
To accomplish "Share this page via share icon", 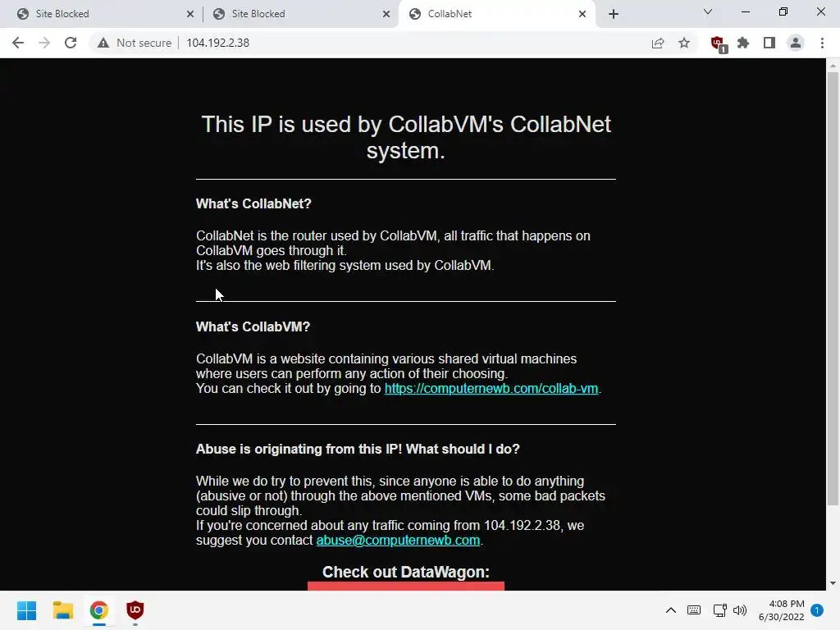I will pyautogui.click(x=658, y=43).
